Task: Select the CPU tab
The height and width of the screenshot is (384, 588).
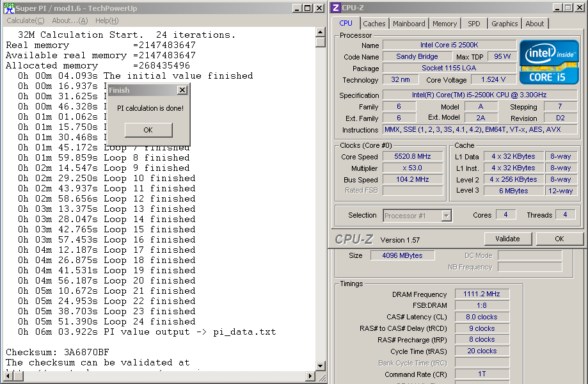Action: (346, 23)
